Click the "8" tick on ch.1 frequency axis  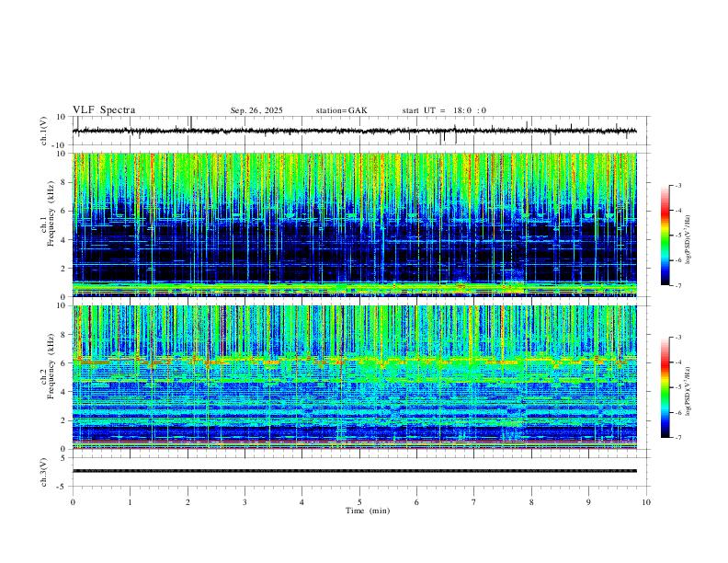tap(64, 182)
